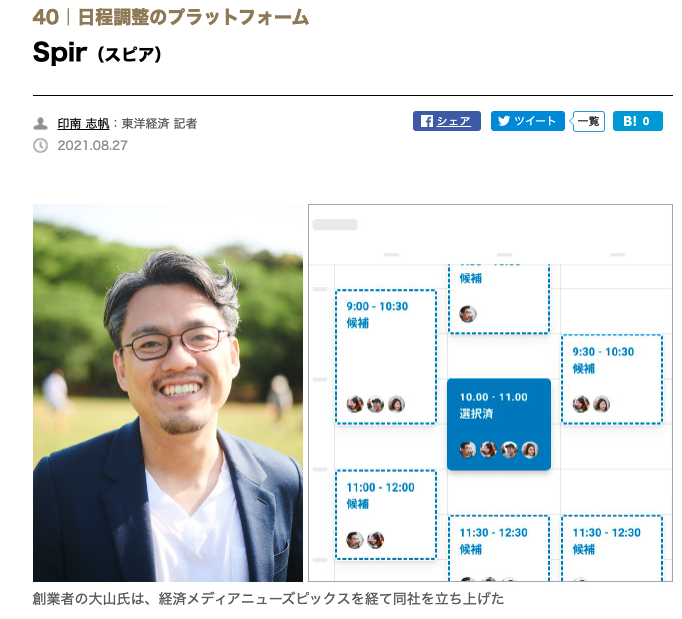Click last avatar in 10:00 - 11:00 slot
Screen dimensions: 682x619
click(530, 450)
